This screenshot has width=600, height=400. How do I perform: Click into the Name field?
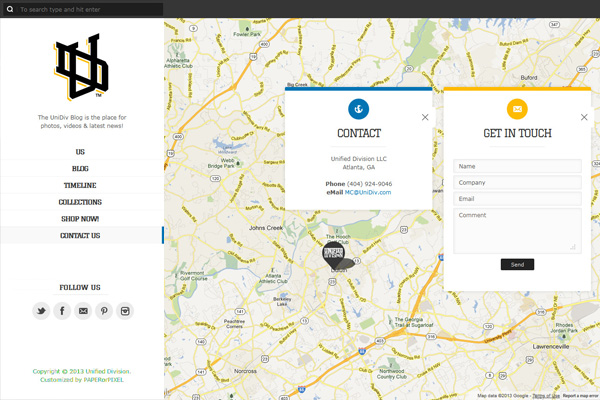tap(517, 166)
